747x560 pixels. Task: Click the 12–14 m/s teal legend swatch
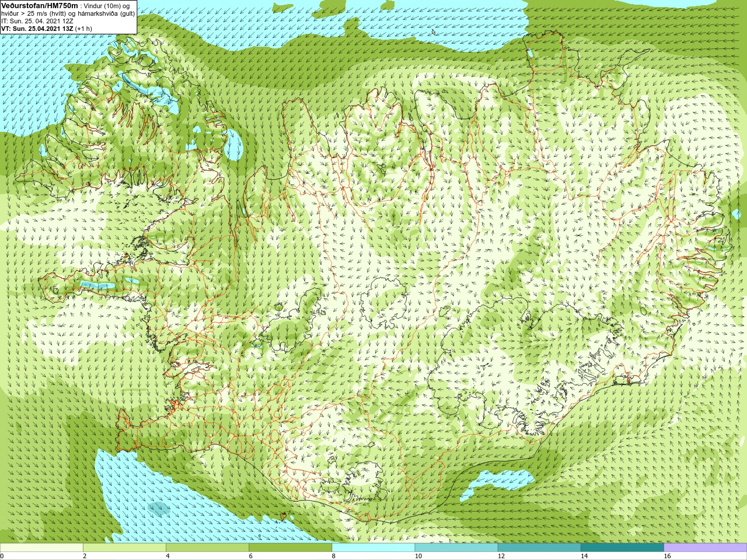(x=539, y=548)
